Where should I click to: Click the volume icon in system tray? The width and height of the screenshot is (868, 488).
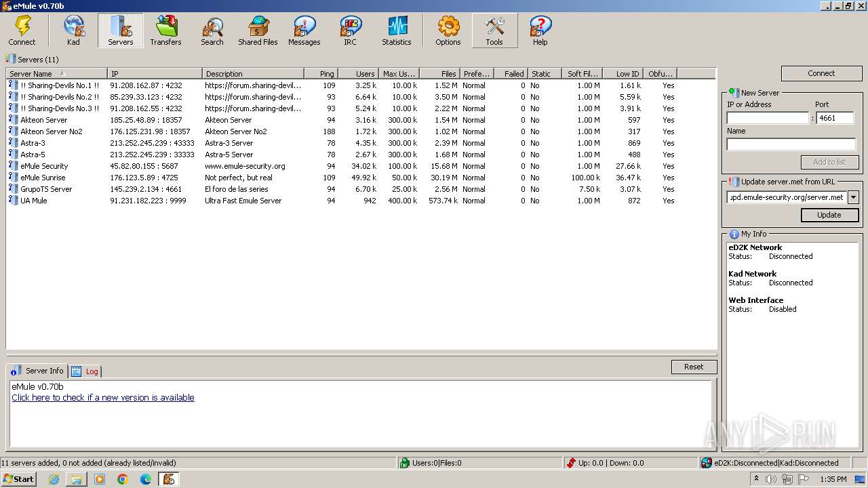click(771, 479)
